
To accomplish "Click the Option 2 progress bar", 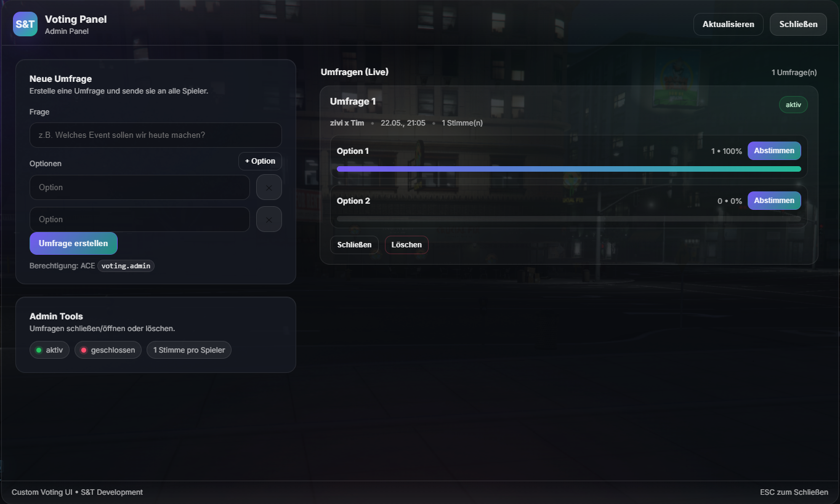I will pos(569,218).
